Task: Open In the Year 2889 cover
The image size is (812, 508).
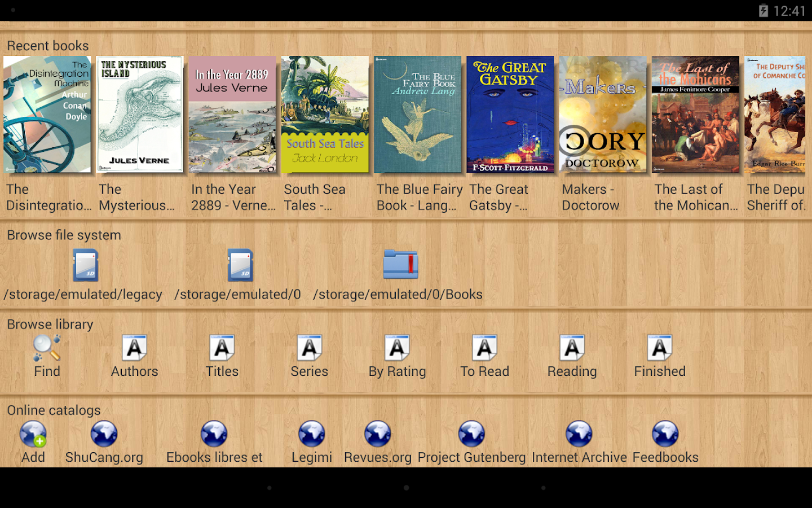Action: tap(232, 114)
